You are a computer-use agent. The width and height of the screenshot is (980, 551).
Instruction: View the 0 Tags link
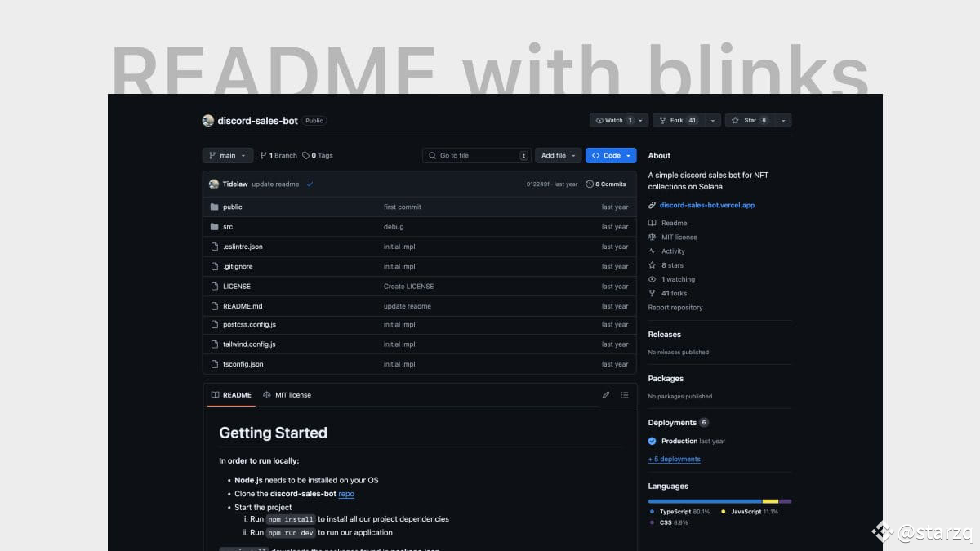tap(318, 155)
